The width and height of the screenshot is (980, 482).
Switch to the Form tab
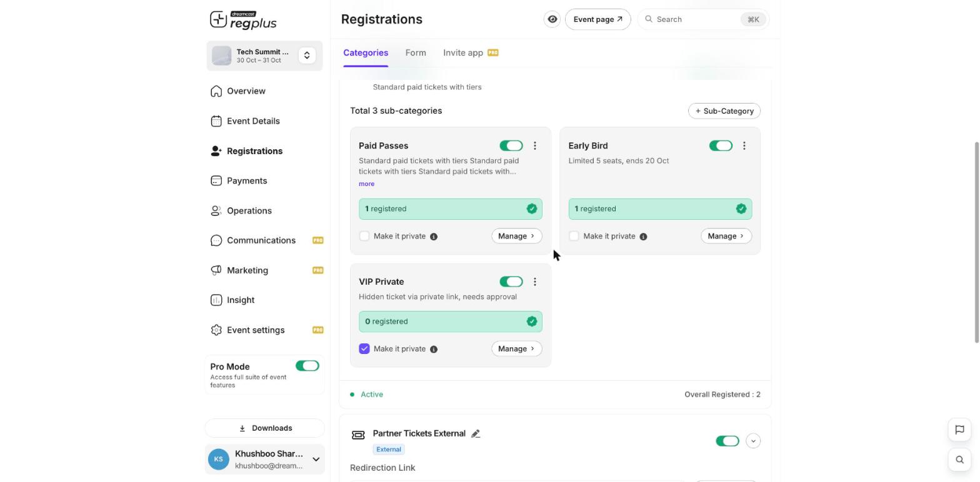point(416,53)
